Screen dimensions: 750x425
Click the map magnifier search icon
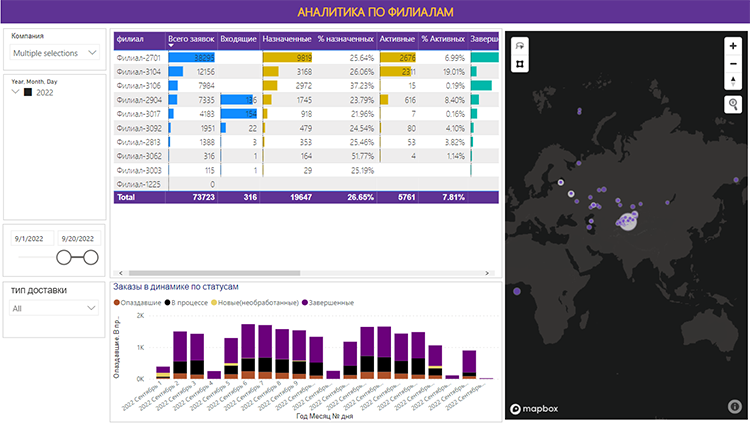(734, 104)
